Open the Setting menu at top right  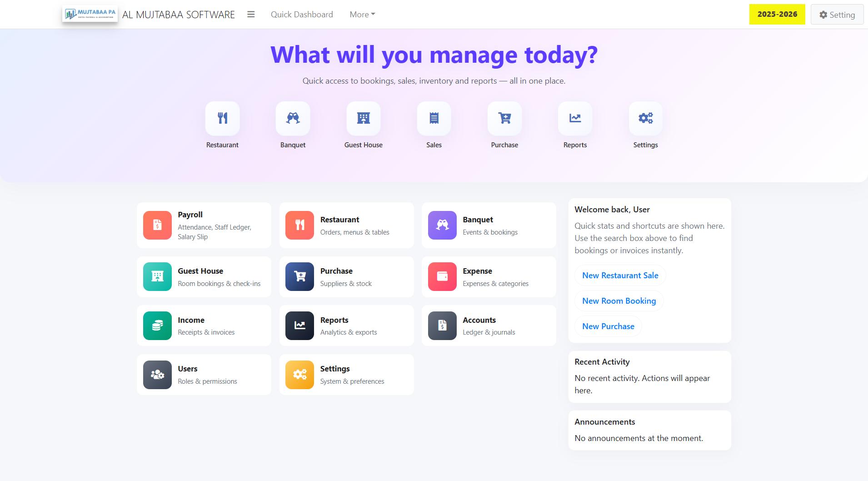point(837,14)
